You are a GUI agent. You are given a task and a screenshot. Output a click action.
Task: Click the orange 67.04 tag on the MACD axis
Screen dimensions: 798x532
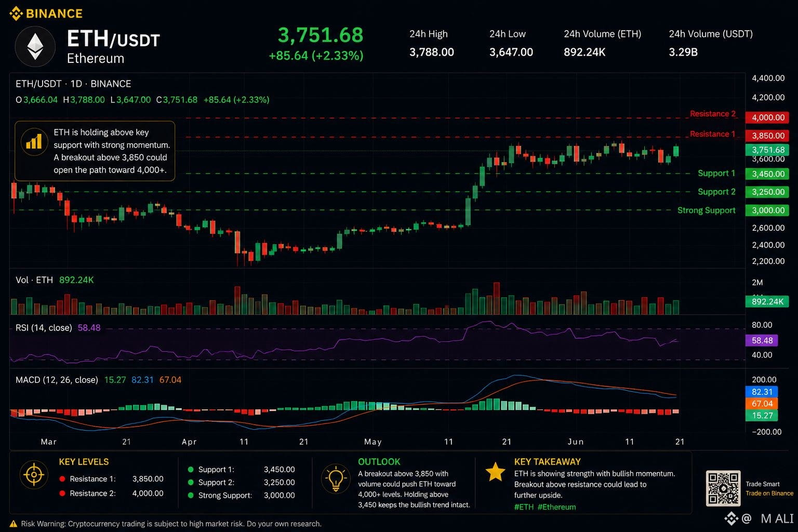[762, 404]
